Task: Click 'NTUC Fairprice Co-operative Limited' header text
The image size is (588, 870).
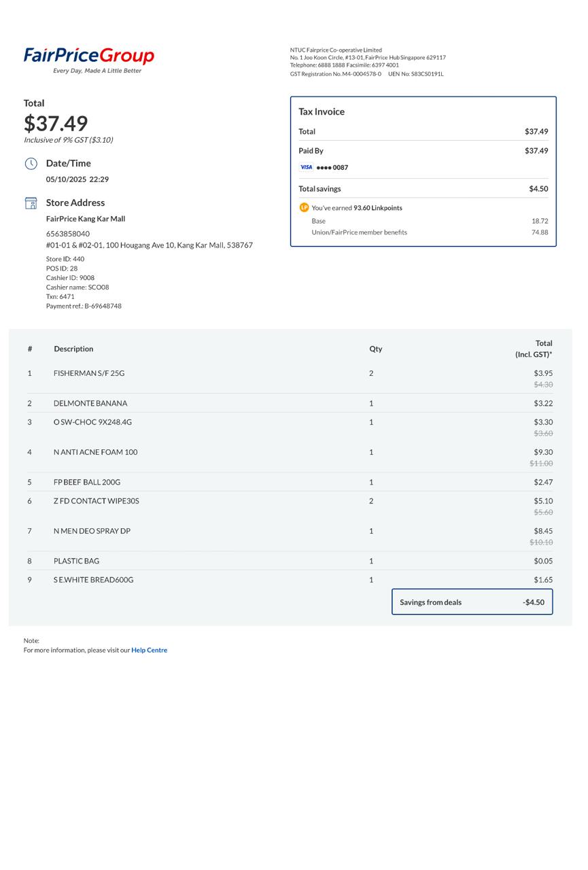Action: pyautogui.click(x=336, y=50)
